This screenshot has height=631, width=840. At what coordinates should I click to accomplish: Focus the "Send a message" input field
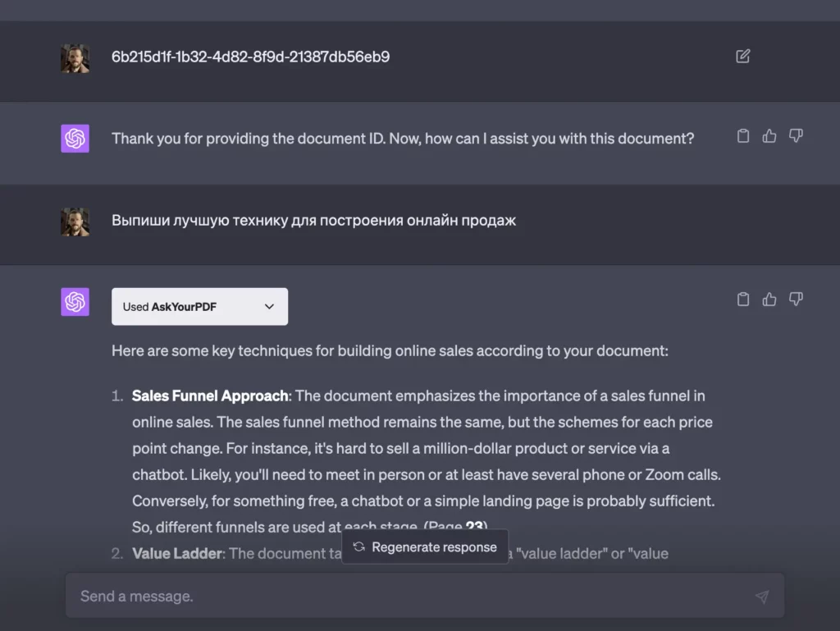[x=410, y=597]
